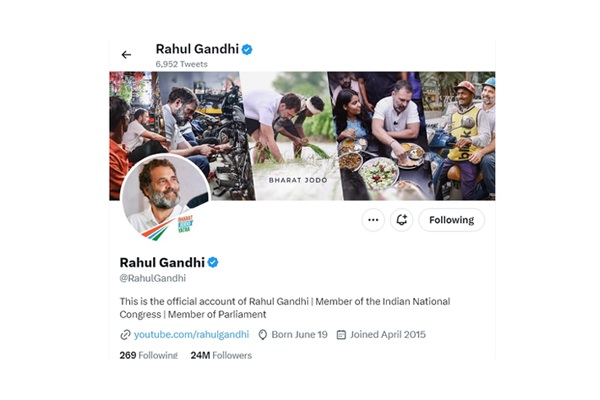Open the banner photo of the scooter rider
The width and height of the screenshot is (600, 400).
(x=463, y=136)
